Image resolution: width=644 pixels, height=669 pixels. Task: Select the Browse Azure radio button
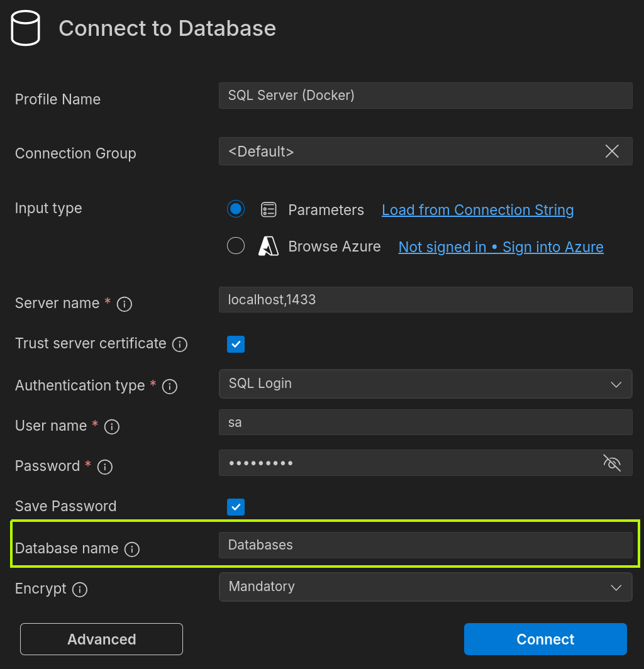236,245
